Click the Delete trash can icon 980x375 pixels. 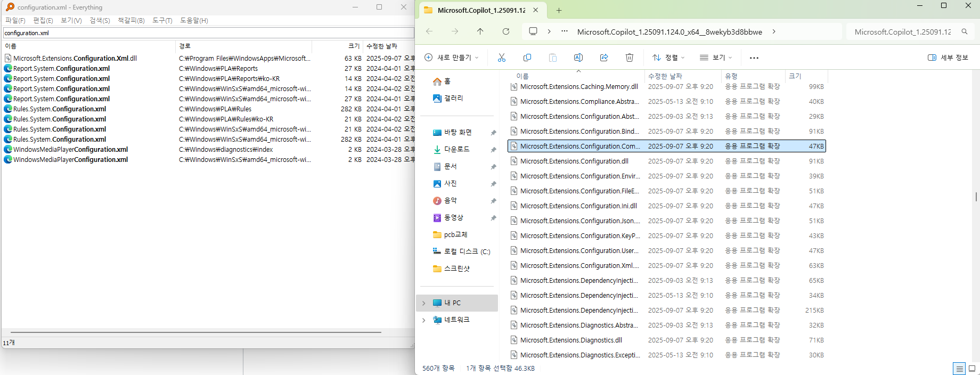(630, 58)
